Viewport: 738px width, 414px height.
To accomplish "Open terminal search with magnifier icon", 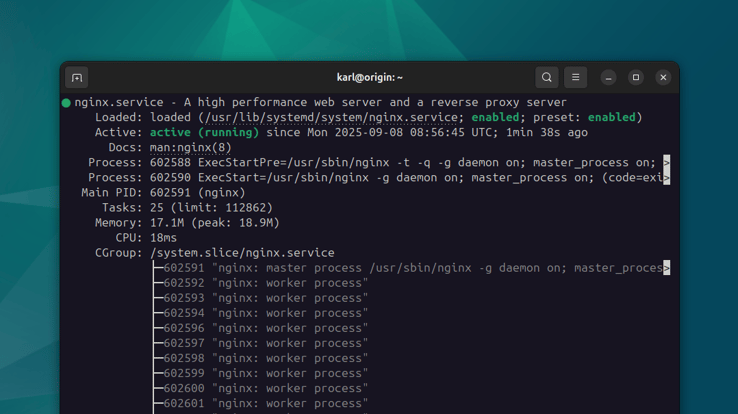I will pos(546,77).
